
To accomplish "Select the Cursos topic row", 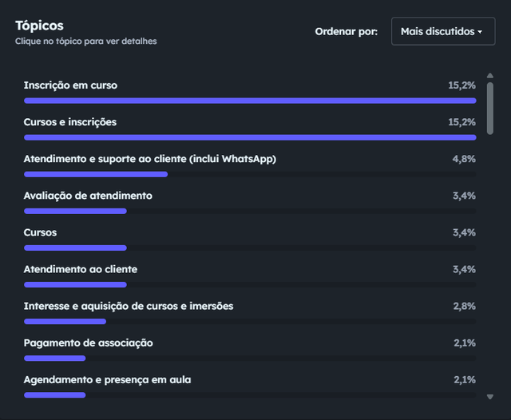I will pyautogui.click(x=250, y=240).
